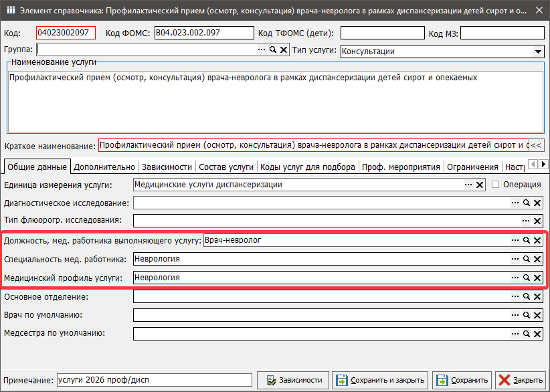550x392 pixels.
Task: Browse Единица измерения услуги values
Action: click(x=468, y=185)
